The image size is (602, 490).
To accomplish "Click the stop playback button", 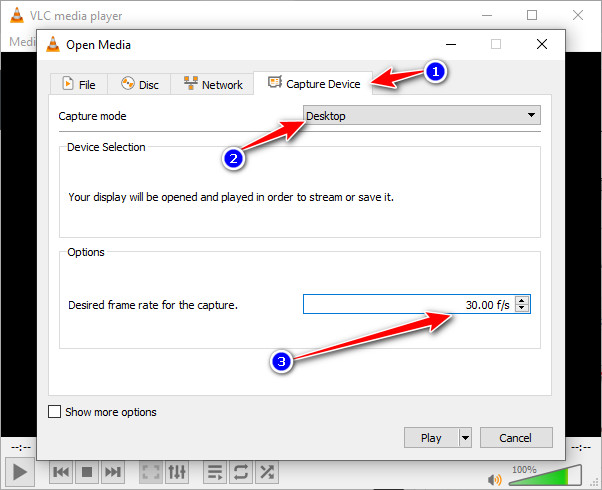I will click(x=87, y=472).
